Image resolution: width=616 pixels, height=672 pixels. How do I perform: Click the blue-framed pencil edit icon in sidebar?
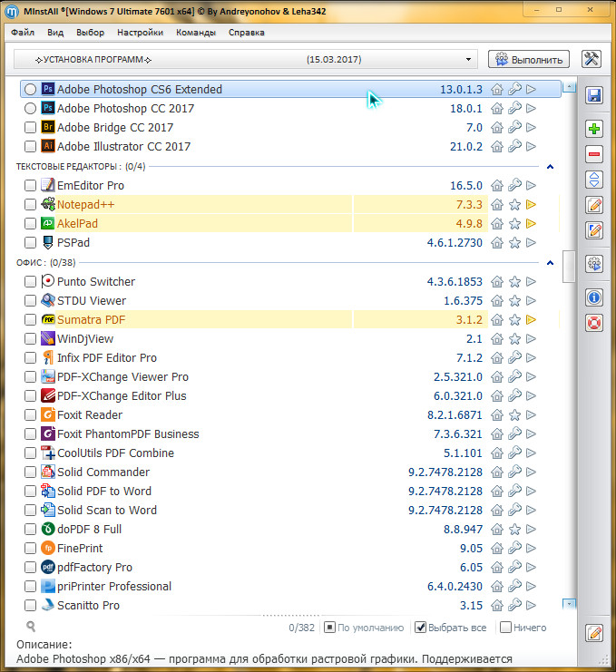(x=594, y=230)
